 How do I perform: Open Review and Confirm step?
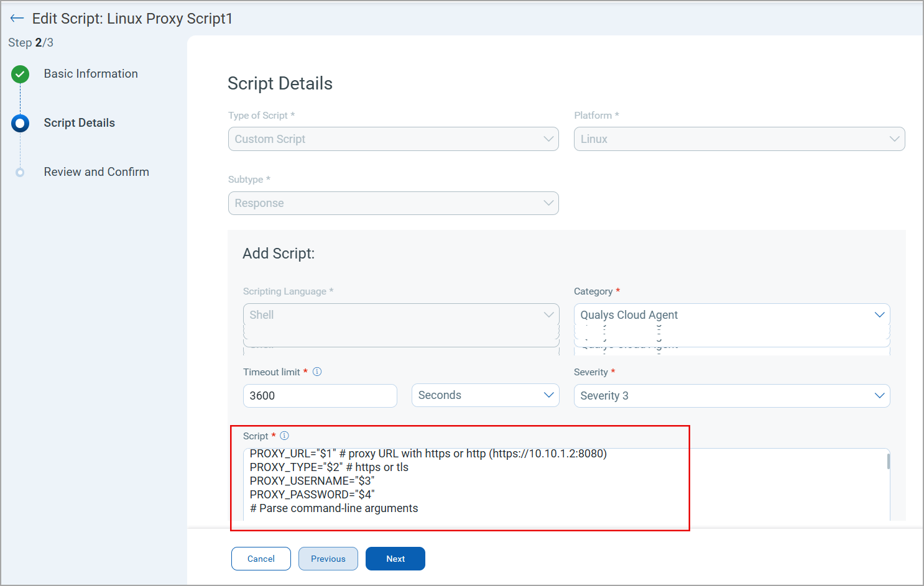click(96, 172)
